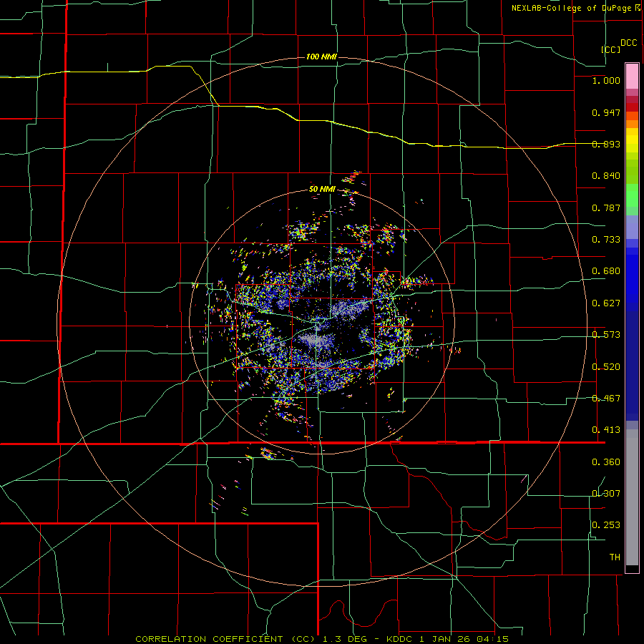Click the 100 NMI range ring label

click(321, 57)
